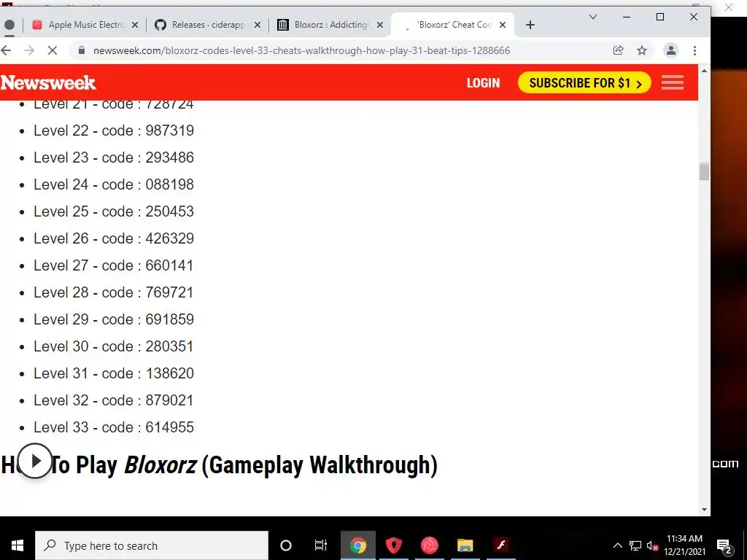Open the Flash Player taskbar icon
747x560 pixels.
[x=500, y=545]
